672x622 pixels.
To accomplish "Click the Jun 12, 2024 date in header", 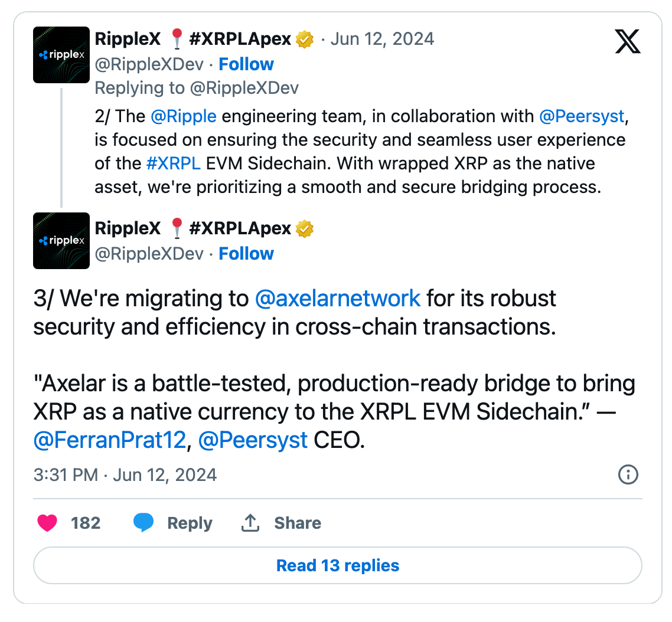I will (382, 39).
